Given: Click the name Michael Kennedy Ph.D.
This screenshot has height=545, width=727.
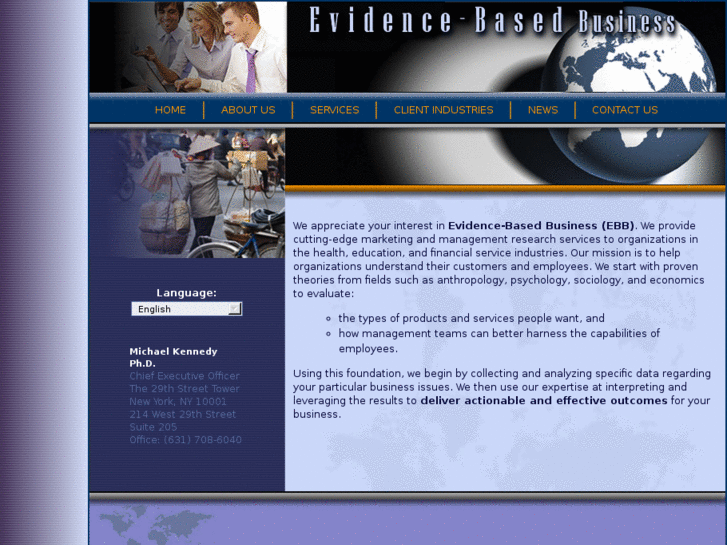Looking at the screenshot, I should pos(173,357).
